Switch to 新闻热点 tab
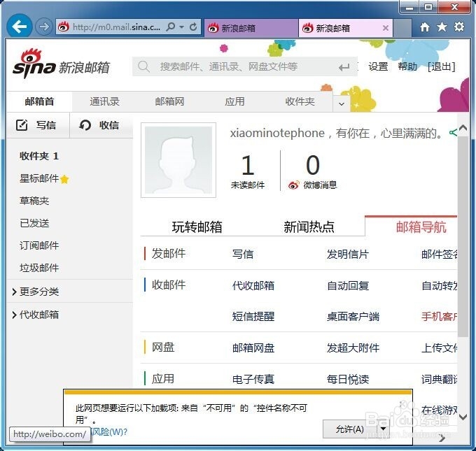 pyautogui.click(x=309, y=227)
